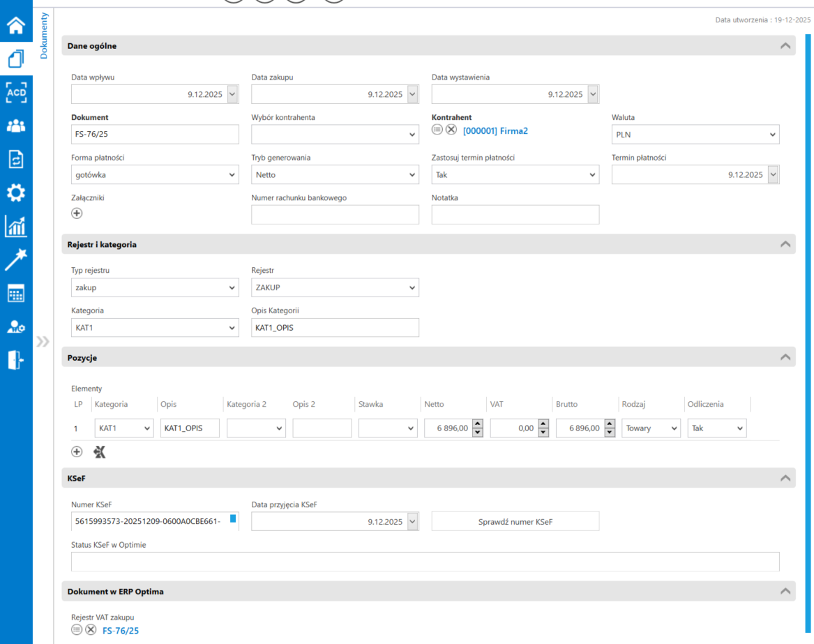Open the [000001] Firma2 contractor link
This screenshot has height=644, width=814.
coord(495,130)
